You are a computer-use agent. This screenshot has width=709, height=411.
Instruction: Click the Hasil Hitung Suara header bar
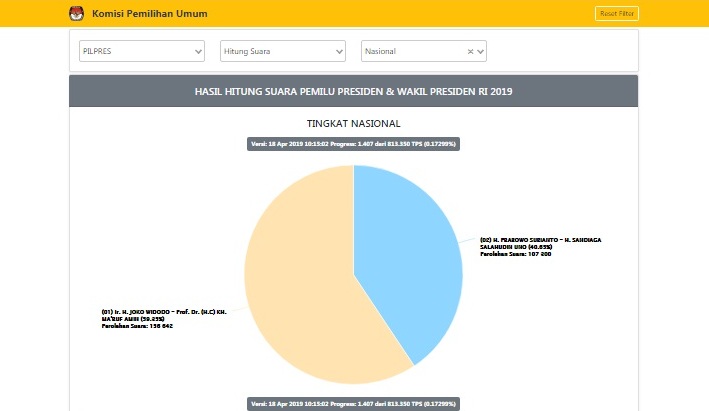tap(353, 92)
